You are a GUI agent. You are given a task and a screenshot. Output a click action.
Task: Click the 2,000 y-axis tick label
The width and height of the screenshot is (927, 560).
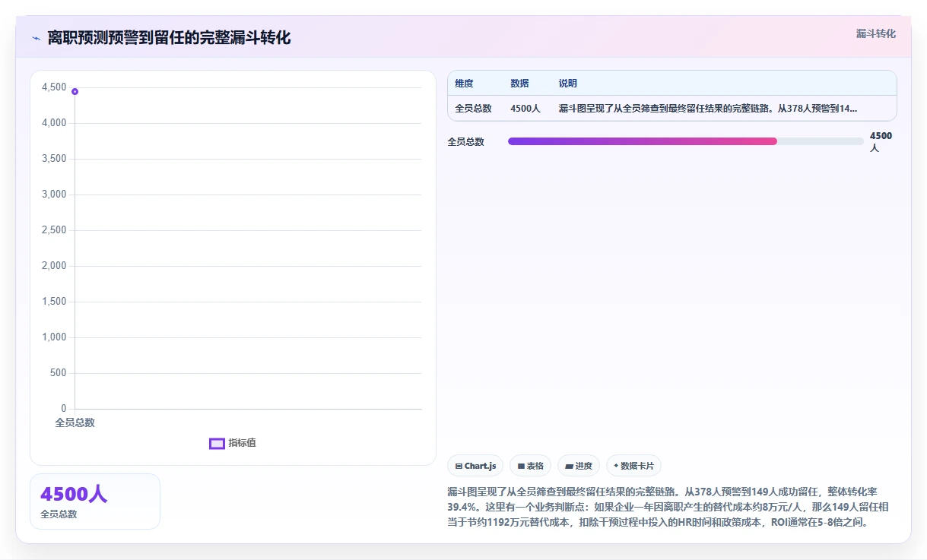coord(54,266)
